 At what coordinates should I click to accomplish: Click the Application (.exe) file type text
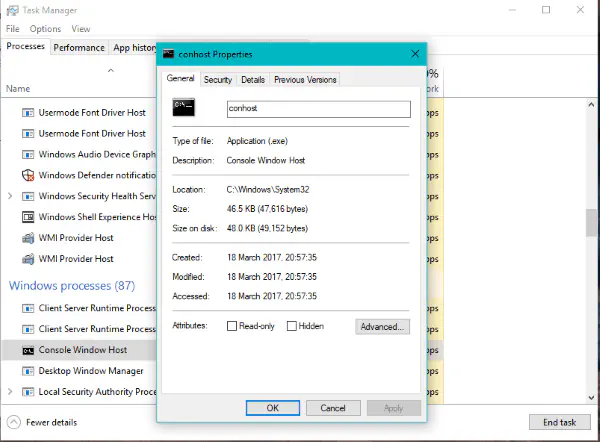click(257, 141)
